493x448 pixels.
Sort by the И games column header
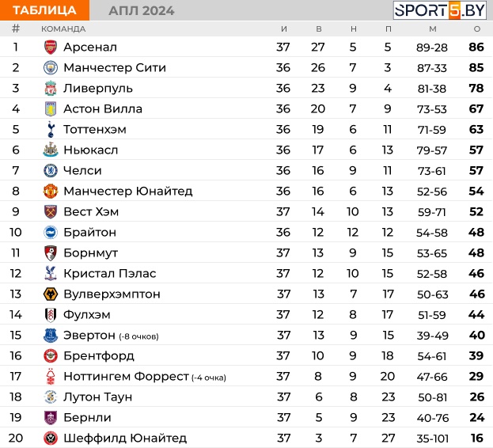click(283, 29)
